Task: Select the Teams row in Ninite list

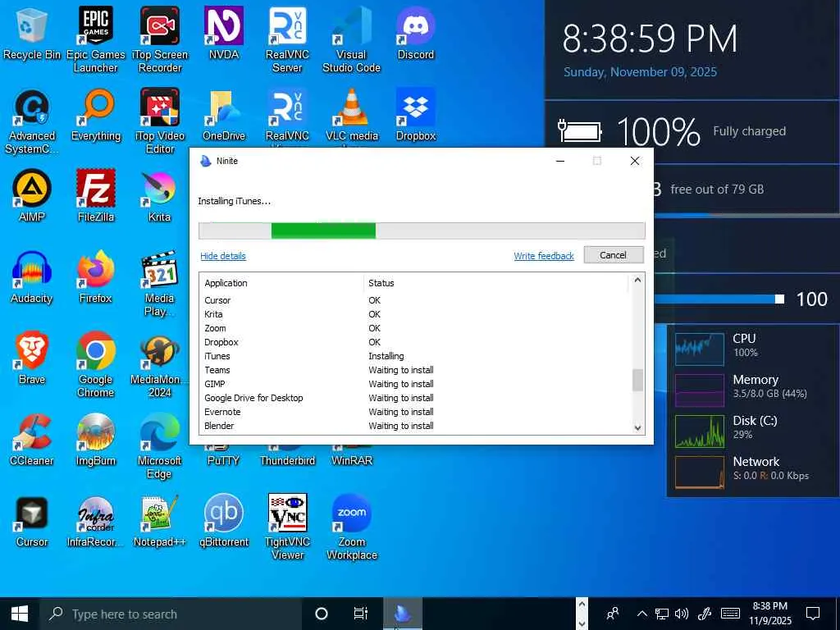Action: pyautogui.click(x=415, y=370)
